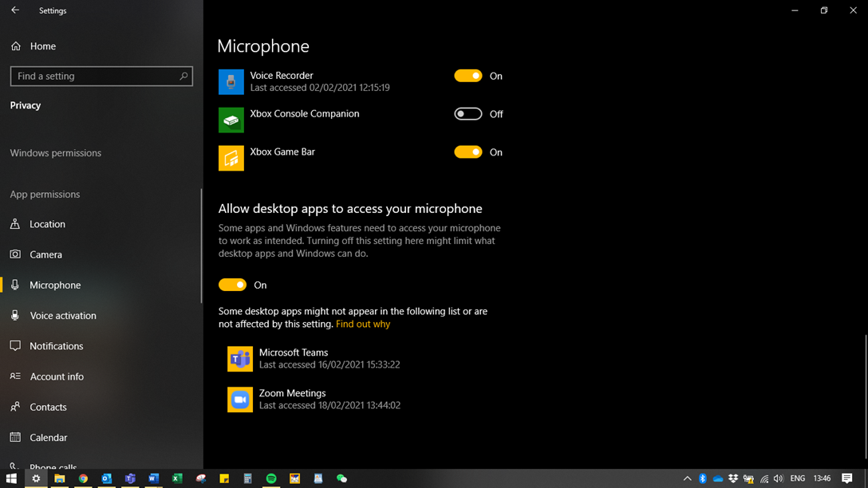868x488 pixels.
Task: Open the ENG language selector in taskbar
Action: [x=797, y=478]
